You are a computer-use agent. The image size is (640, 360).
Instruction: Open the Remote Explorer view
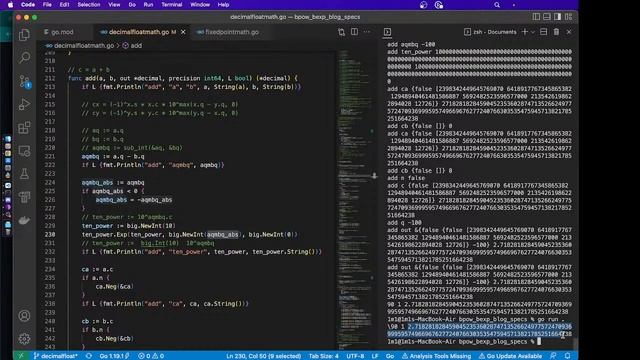point(24,151)
